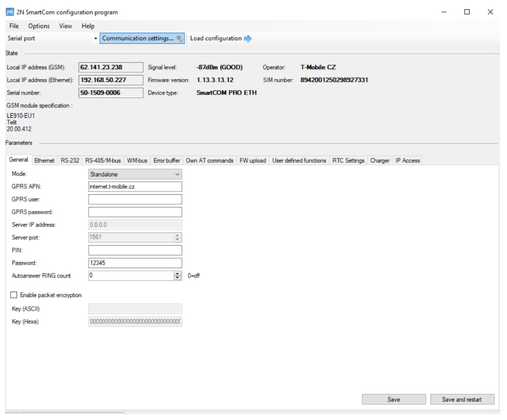Click the Local IP address (Ethernet) box
Image resolution: width=507 pixels, height=420 pixels.
111,80
